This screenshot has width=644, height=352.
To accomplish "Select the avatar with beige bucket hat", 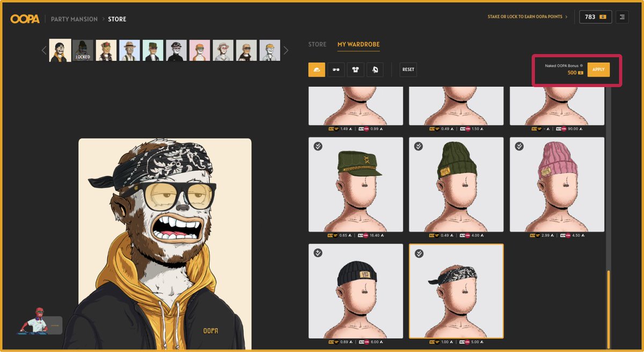I will pyautogui.click(x=223, y=51).
